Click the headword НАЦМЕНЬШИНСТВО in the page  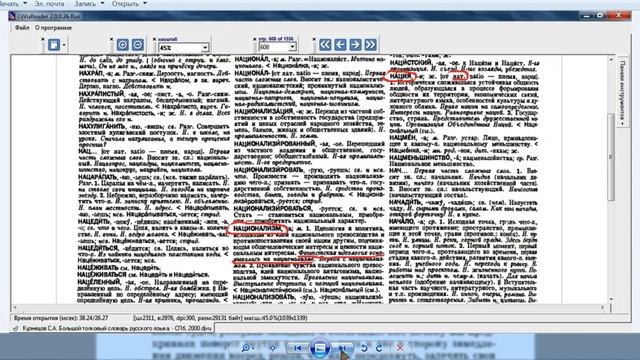point(420,157)
